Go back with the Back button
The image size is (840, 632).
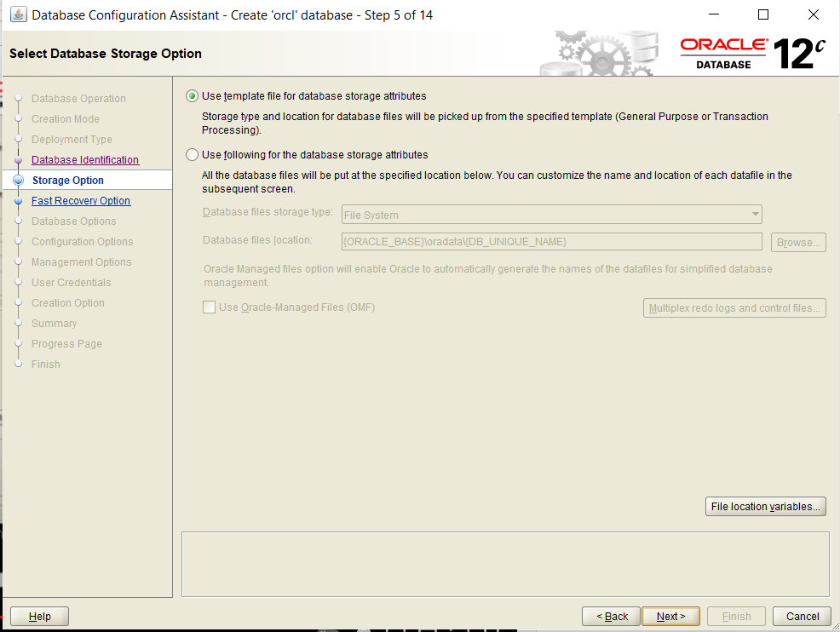[611, 617]
